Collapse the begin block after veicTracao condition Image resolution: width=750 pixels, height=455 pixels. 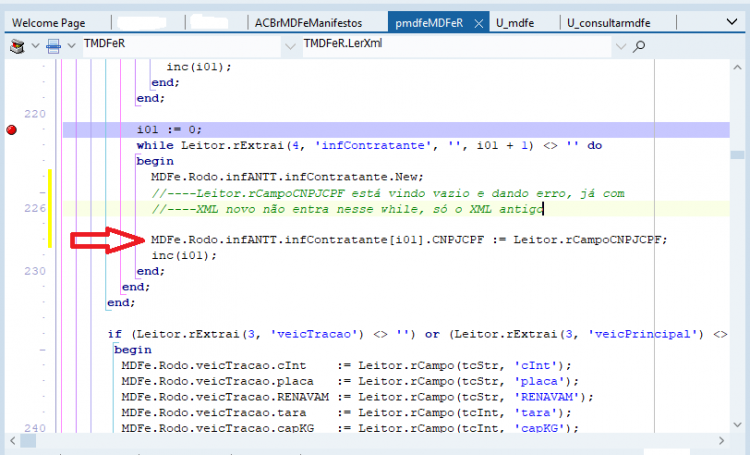(43, 350)
